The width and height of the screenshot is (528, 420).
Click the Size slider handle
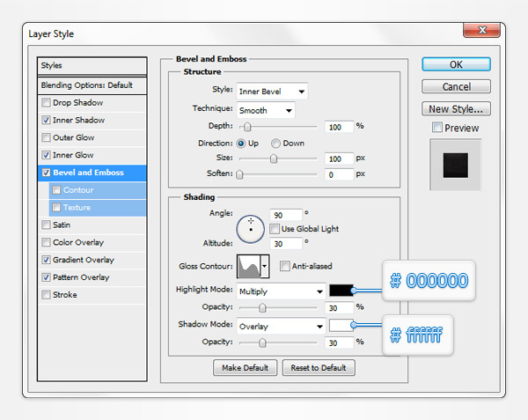274,159
